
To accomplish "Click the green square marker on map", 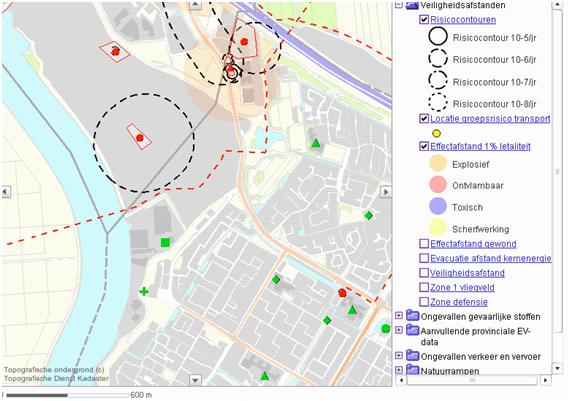I will (165, 242).
